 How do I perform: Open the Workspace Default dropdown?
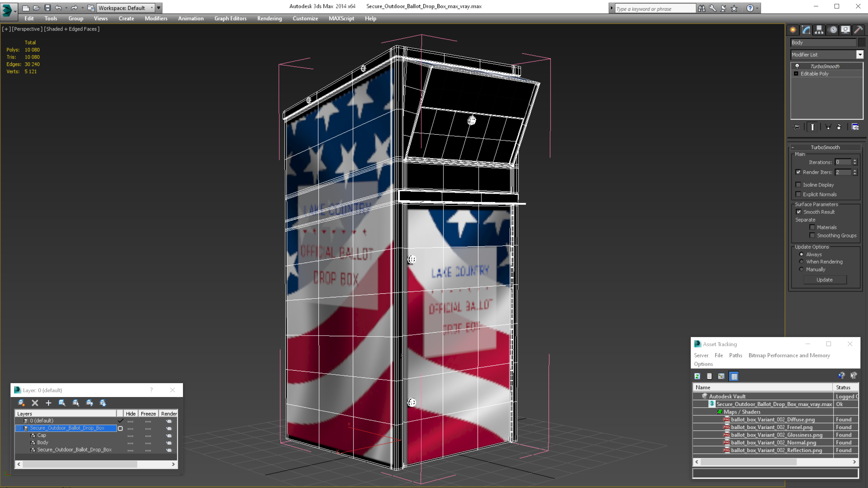(126, 8)
